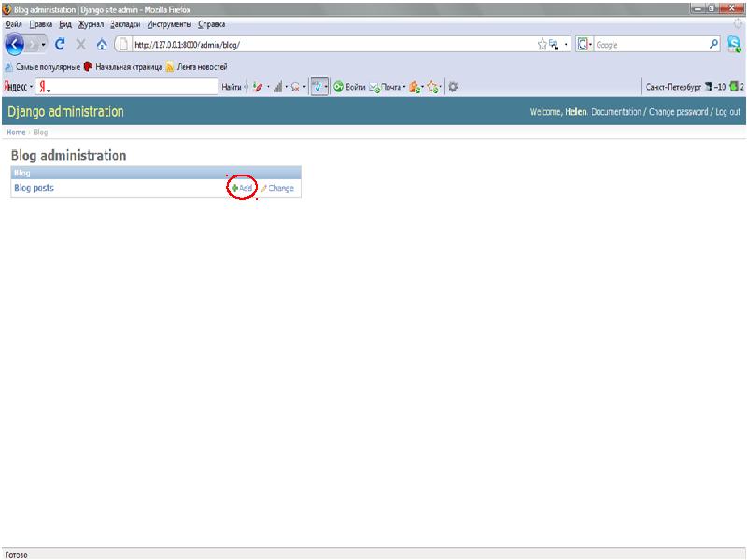Click the browser Back arrow button
The height and width of the screenshot is (560, 747).
point(15,44)
